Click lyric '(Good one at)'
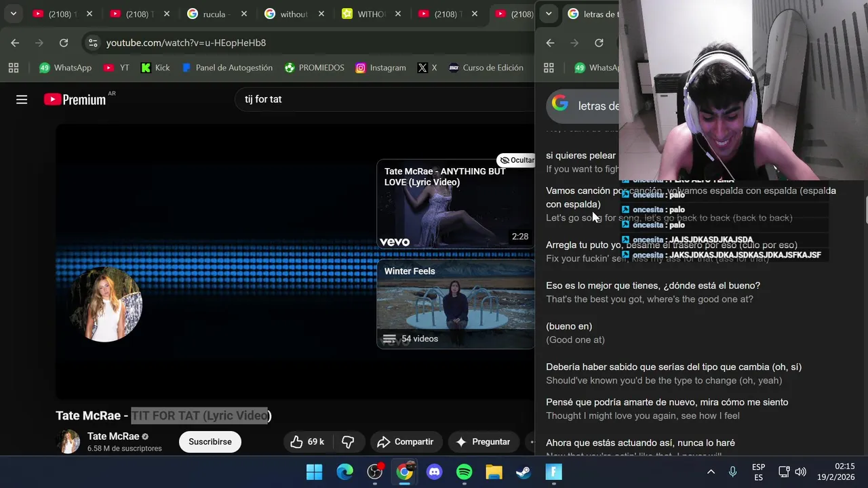This screenshot has width=868, height=488. (575, 340)
